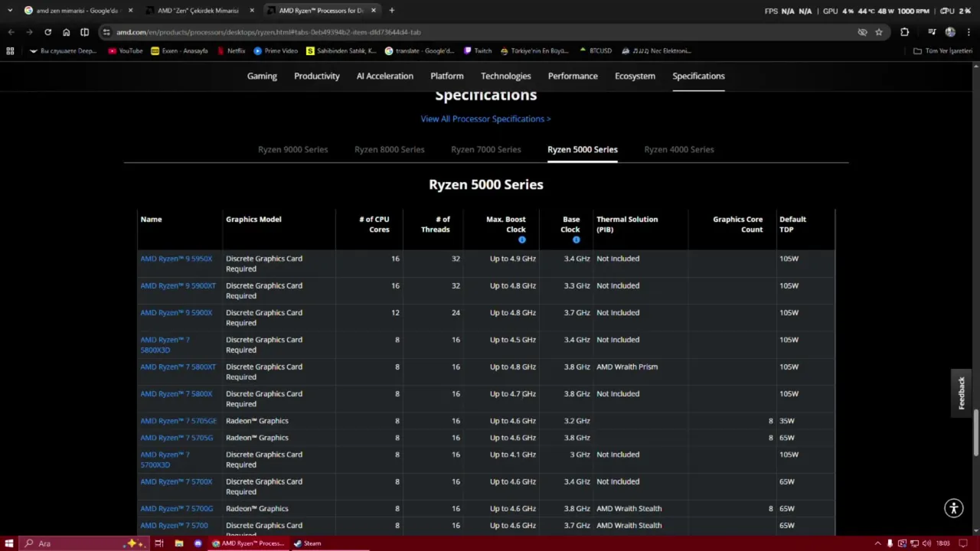Screen dimensions: 980x551
Task: Open the Prime Video bookmark
Action: 276,51
